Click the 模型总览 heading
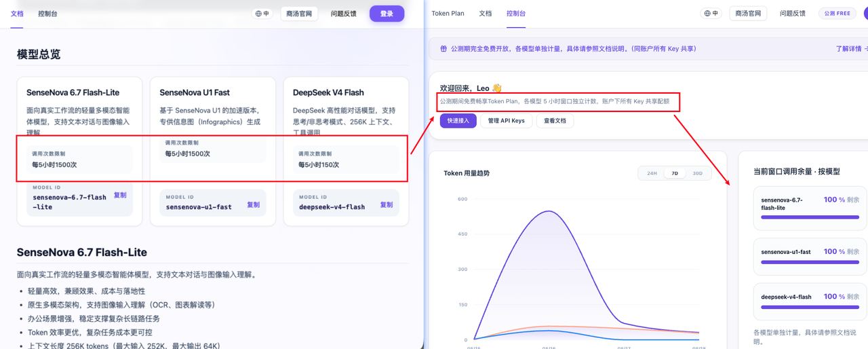Screen dimensions: 868x349 point(39,54)
